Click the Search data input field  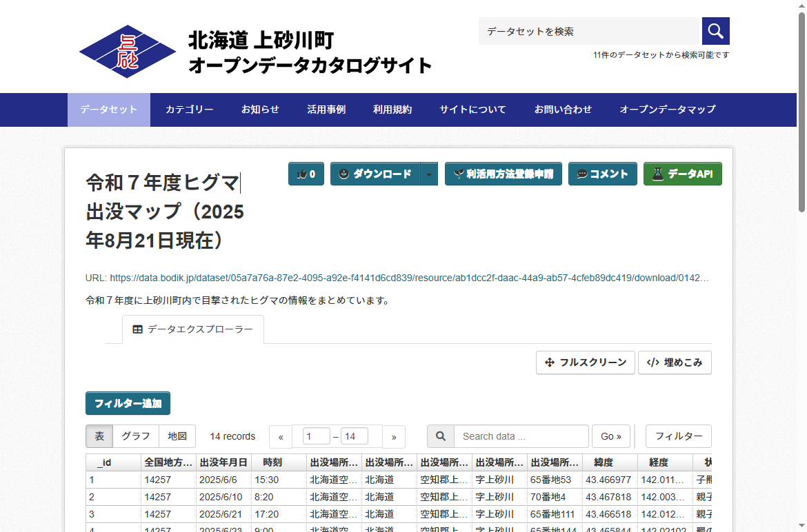(x=521, y=436)
